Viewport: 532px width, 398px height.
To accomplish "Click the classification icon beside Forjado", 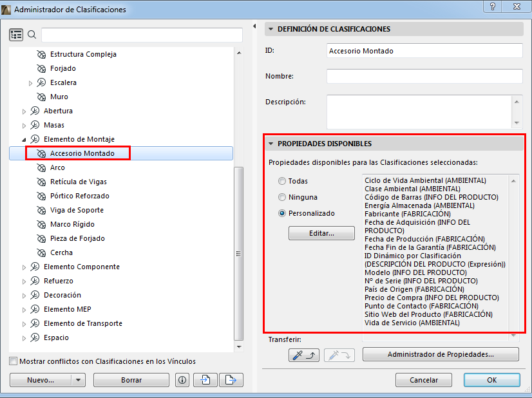I will [x=41, y=68].
